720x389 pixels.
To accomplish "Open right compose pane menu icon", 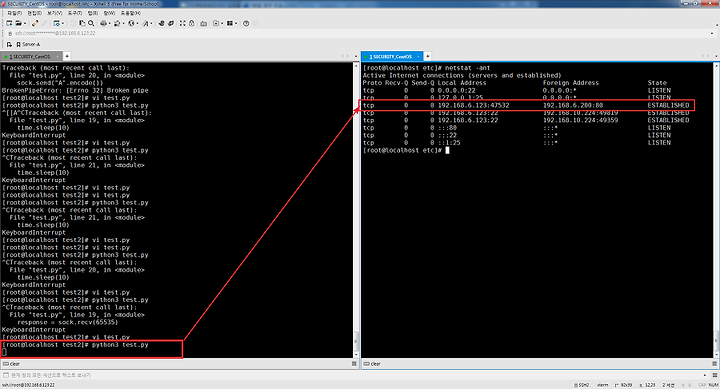I will pos(715,364).
